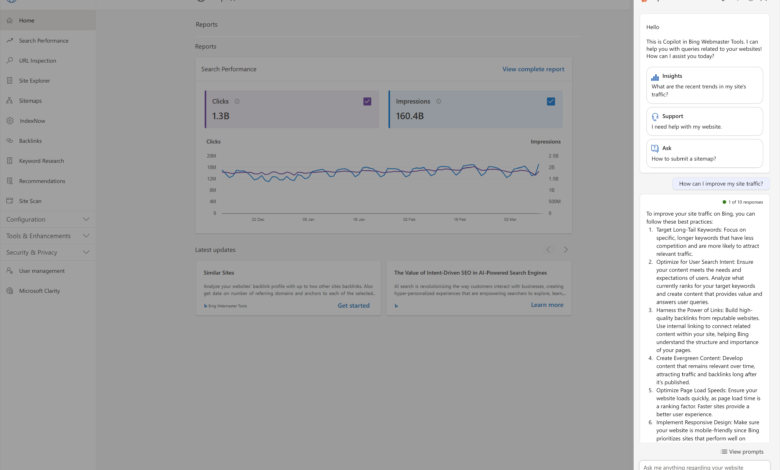Screen dimensions: 780x470
Task: Open Sitemaps section
Action: tap(48, 100)
